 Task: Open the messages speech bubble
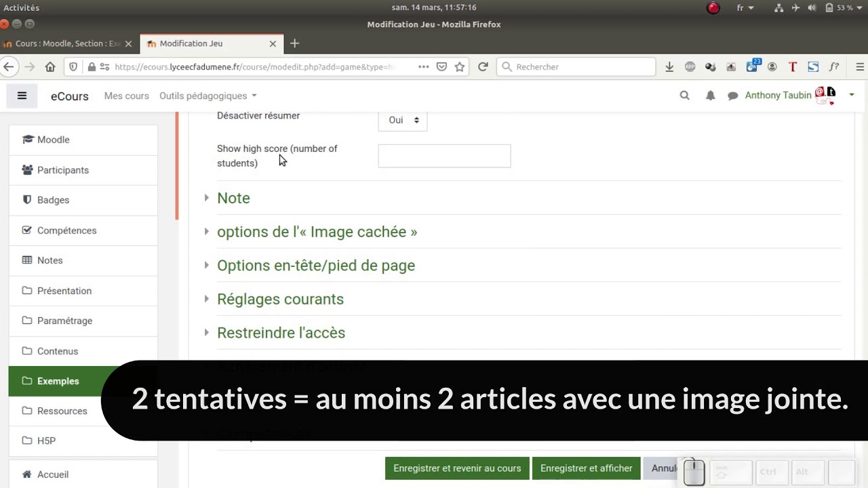click(732, 96)
